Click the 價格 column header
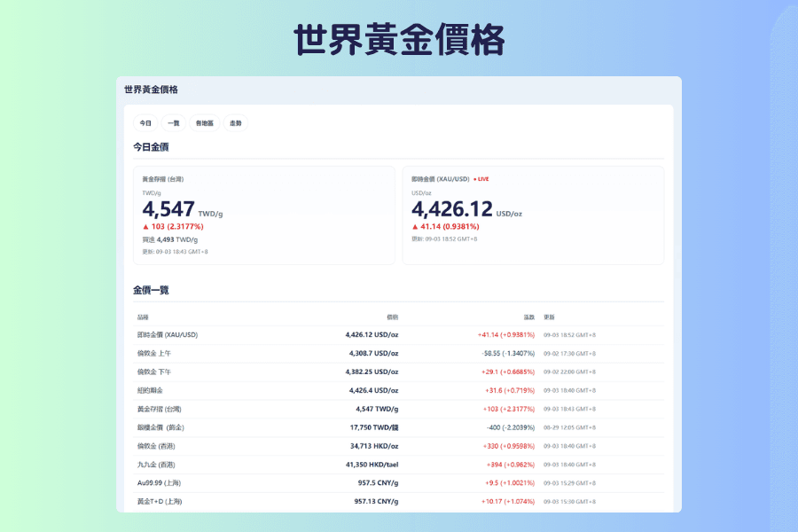 pyautogui.click(x=393, y=317)
